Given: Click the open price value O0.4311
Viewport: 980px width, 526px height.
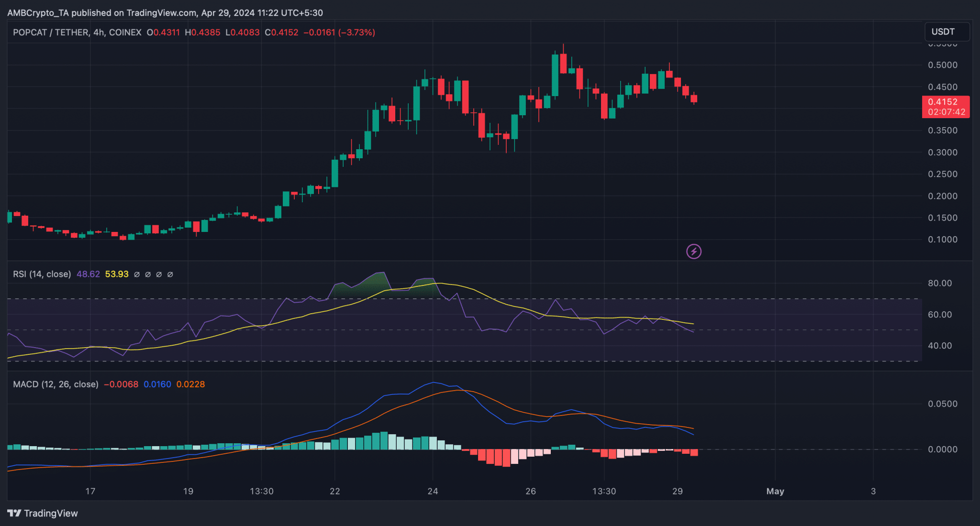Looking at the screenshot, I should 163,33.
